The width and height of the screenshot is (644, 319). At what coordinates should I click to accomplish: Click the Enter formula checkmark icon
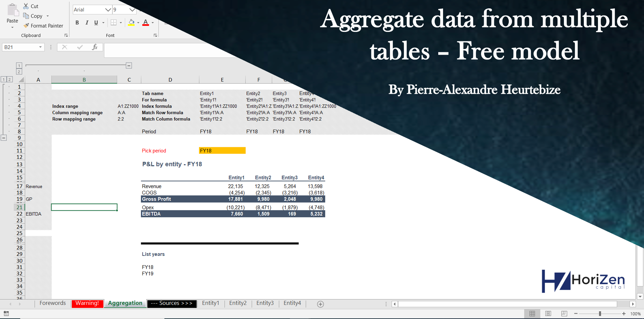click(80, 47)
